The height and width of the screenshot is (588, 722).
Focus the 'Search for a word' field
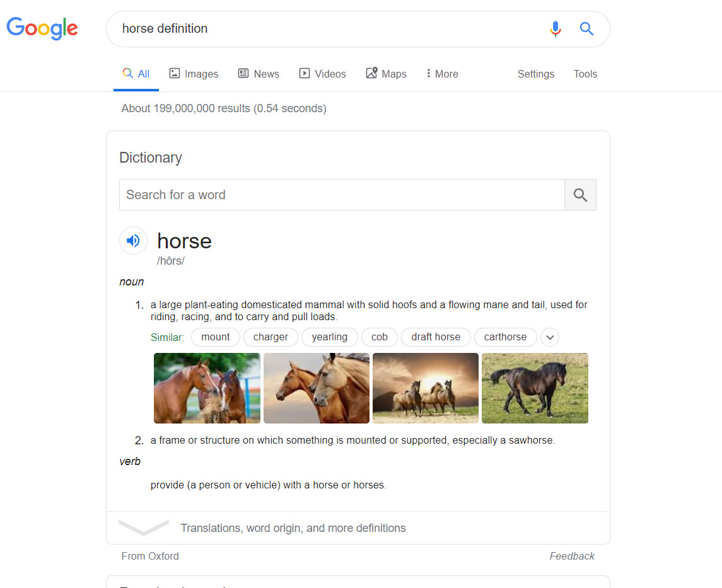[341, 195]
